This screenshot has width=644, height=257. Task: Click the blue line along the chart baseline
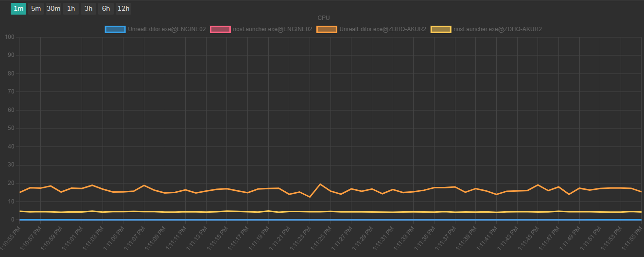[x=340, y=220]
